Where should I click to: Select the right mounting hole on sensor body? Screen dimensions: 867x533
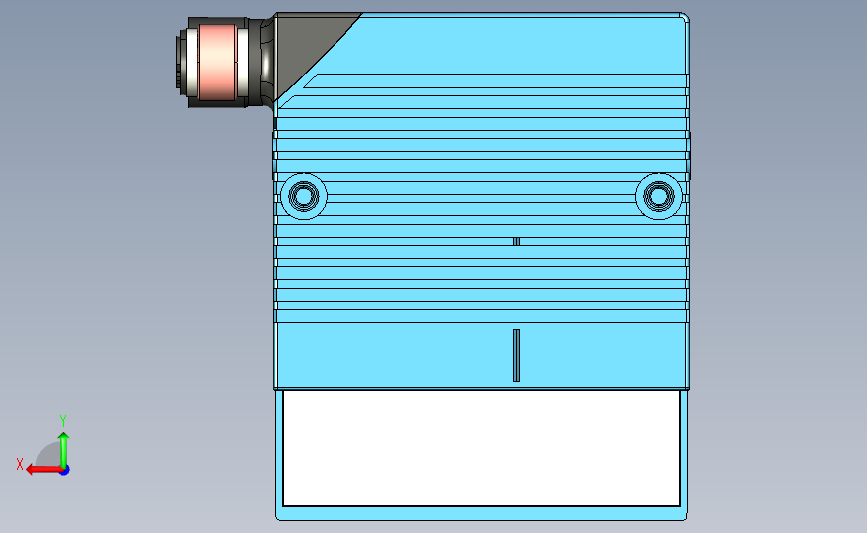tap(659, 196)
